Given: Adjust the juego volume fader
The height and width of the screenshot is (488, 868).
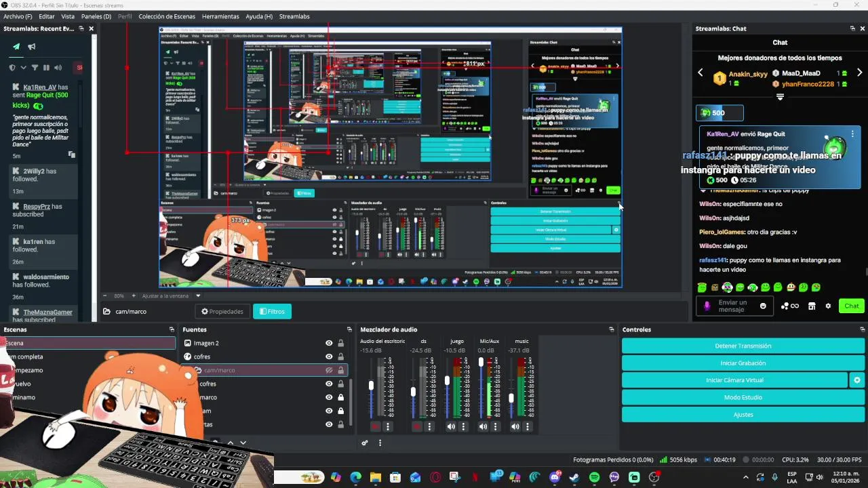Looking at the screenshot, I should [x=447, y=381].
